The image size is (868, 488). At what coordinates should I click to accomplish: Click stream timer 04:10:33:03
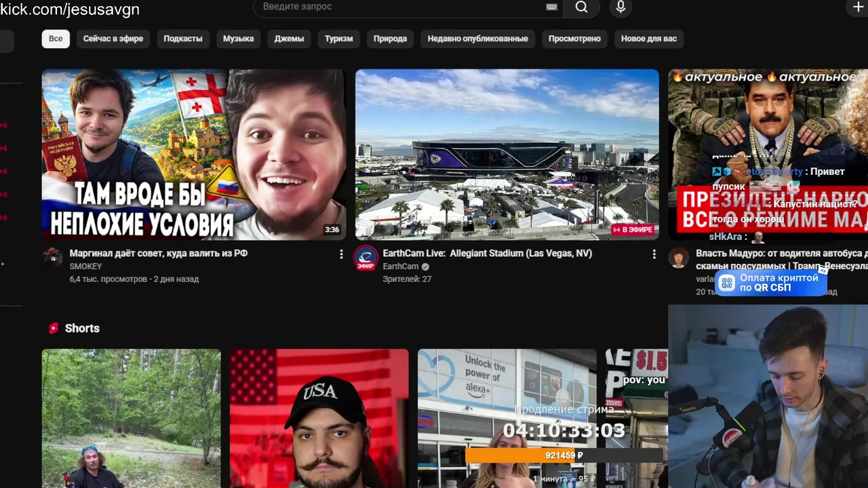click(x=564, y=430)
